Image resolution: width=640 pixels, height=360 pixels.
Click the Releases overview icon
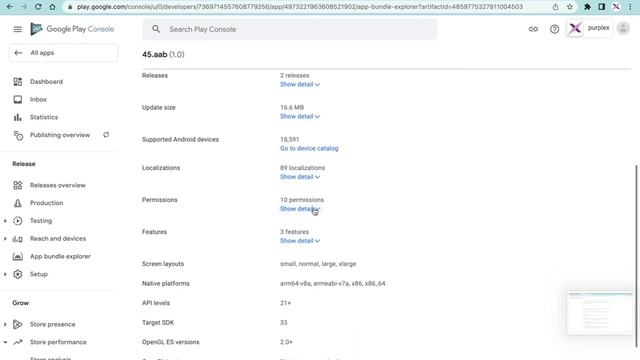[x=18, y=185]
